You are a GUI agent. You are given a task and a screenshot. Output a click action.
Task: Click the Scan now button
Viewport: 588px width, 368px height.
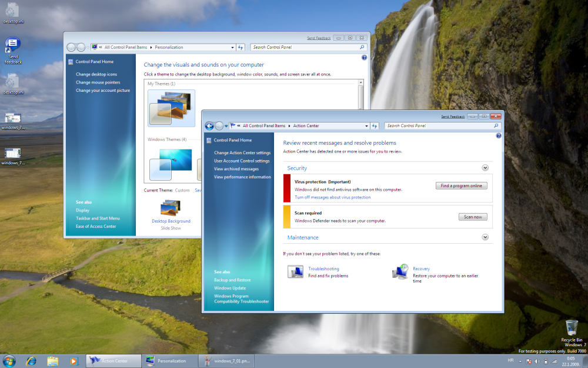pyautogui.click(x=473, y=217)
